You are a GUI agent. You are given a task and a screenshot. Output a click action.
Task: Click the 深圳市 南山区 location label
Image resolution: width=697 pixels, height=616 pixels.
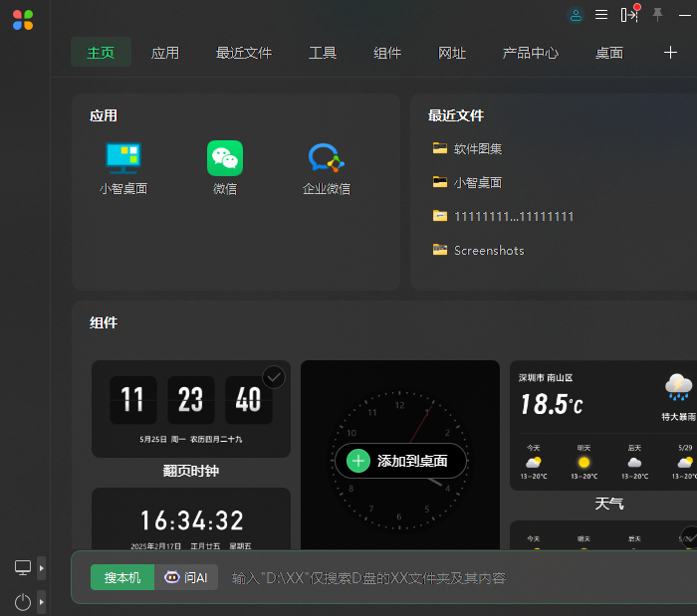click(546, 377)
